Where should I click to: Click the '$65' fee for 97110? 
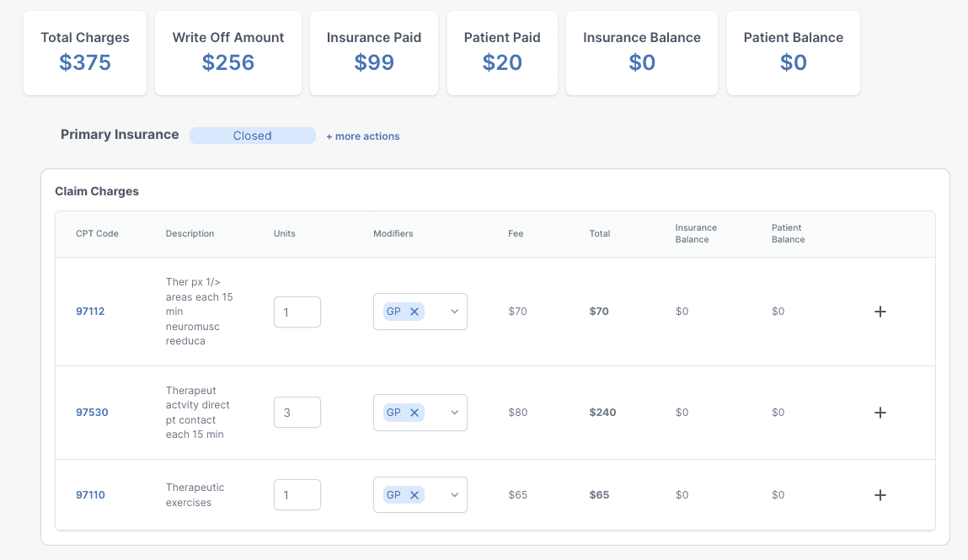(x=517, y=495)
